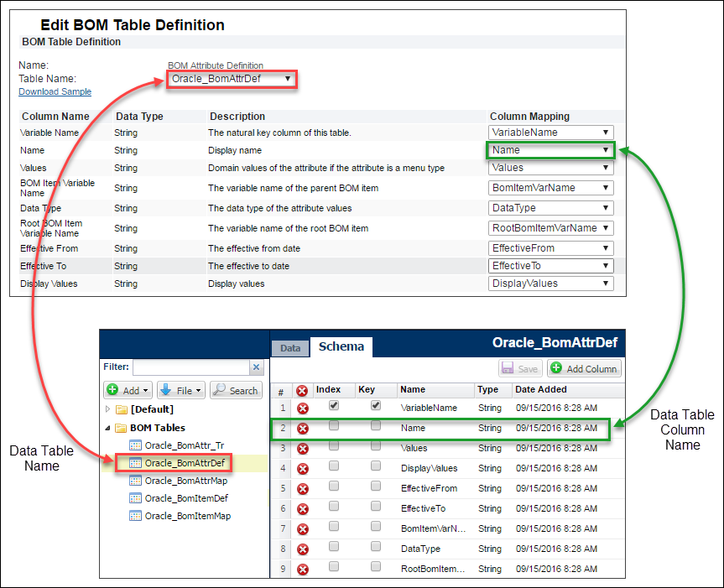
Task: Click the Download Sample link
Action: [54, 91]
